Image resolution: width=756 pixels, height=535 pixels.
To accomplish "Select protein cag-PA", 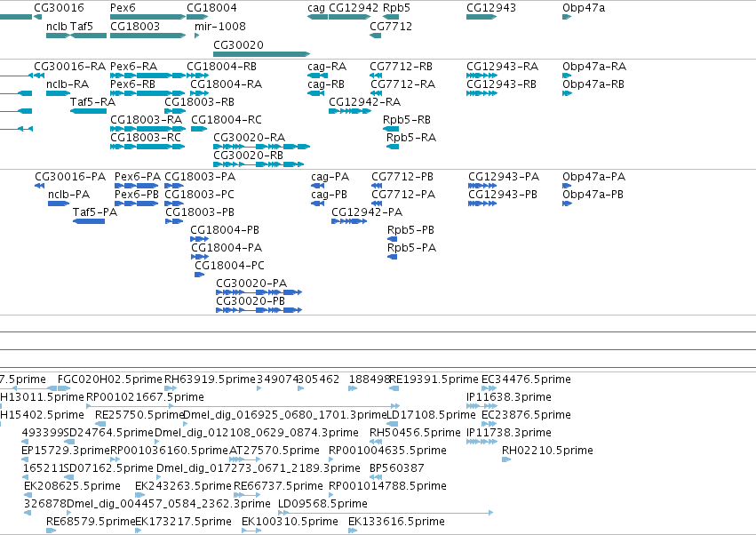I will pos(318,186).
